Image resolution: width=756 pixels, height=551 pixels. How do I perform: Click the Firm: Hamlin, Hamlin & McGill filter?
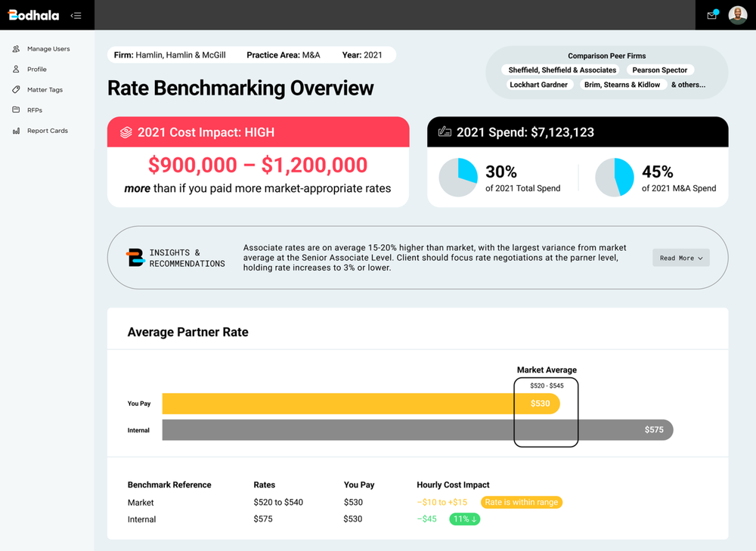169,55
